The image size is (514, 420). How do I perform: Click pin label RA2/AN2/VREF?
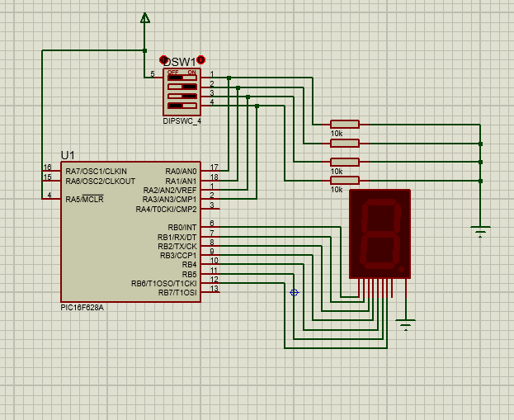tap(170, 190)
